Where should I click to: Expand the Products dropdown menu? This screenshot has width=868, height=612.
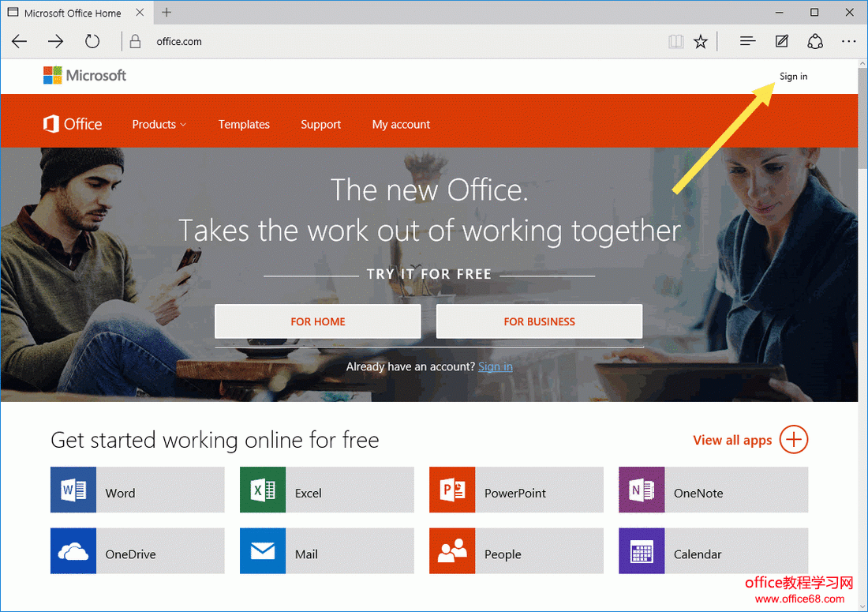[x=159, y=124]
